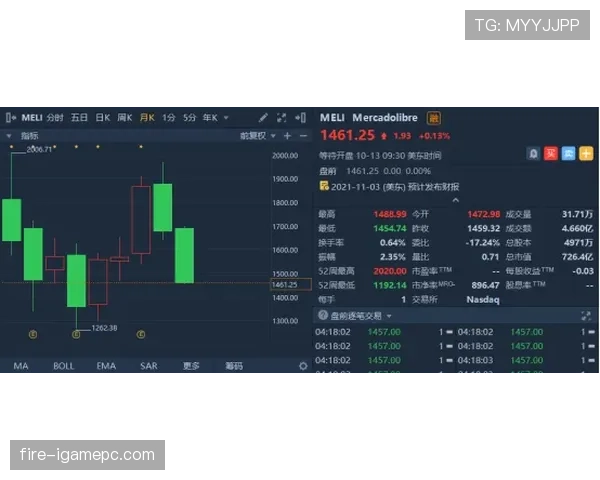Click the 2006.71 high label on the chart

click(x=39, y=149)
